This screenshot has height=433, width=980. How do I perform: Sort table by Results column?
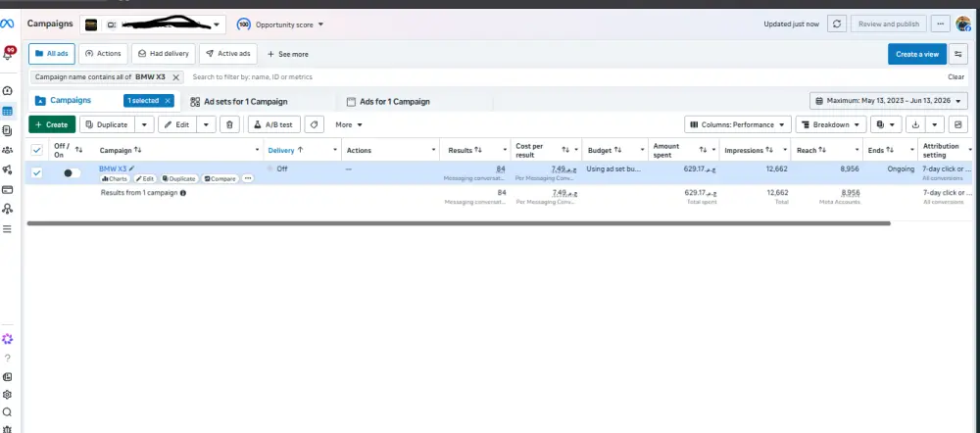click(478, 150)
